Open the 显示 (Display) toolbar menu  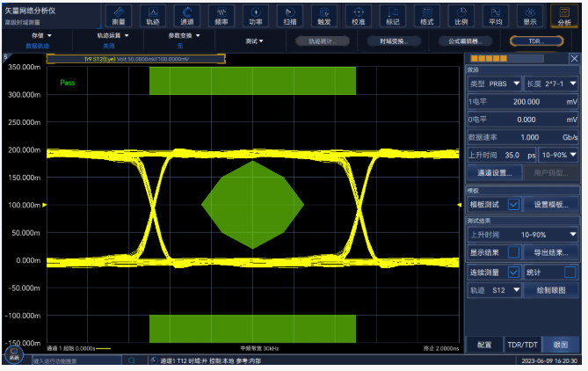(x=530, y=16)
